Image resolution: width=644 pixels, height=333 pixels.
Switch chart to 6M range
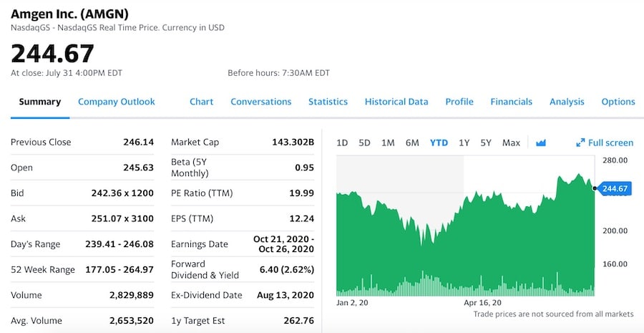[412, 143]
